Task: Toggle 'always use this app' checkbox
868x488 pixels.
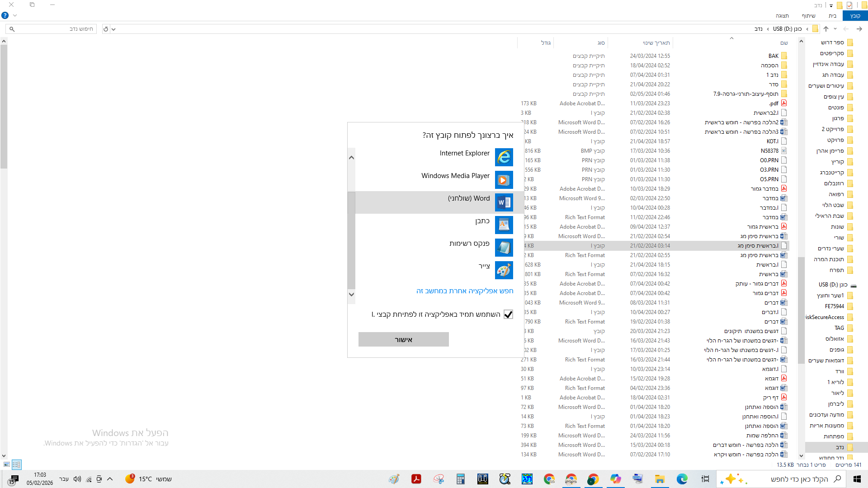Action: 508,314
